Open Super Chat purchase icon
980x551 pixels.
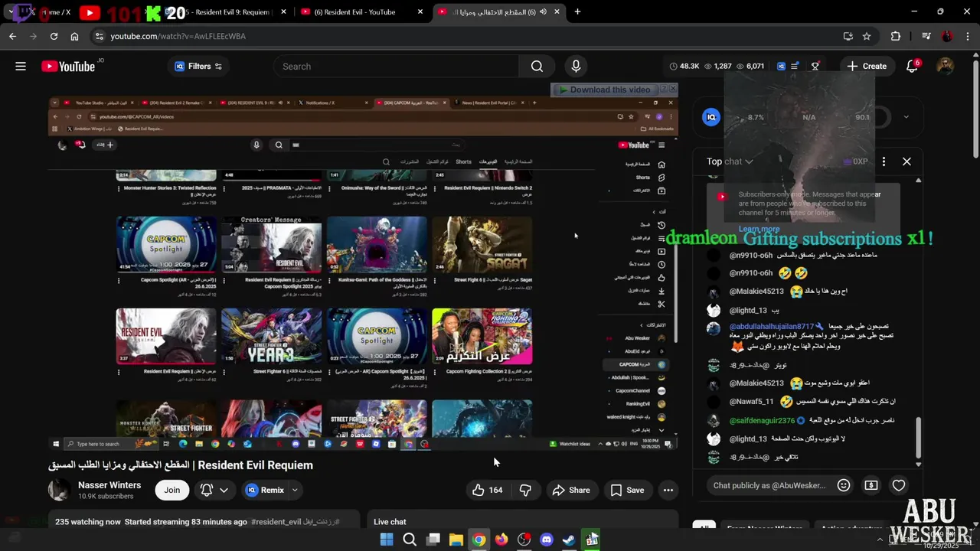871,485
